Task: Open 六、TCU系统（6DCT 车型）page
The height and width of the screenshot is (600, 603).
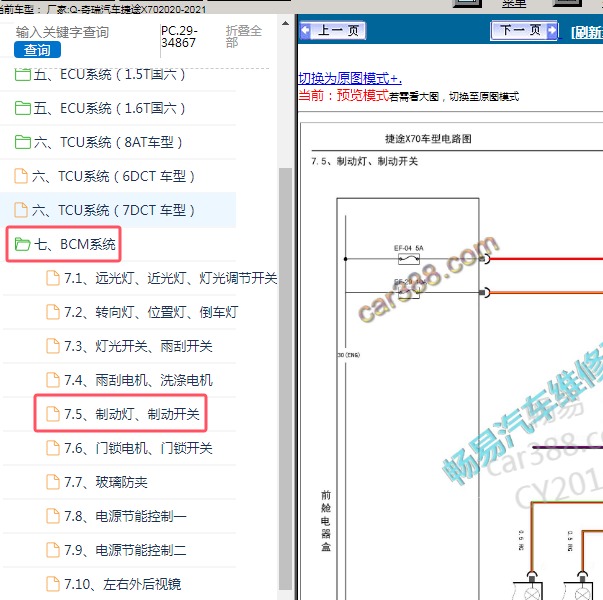Action: click(113, 176)
